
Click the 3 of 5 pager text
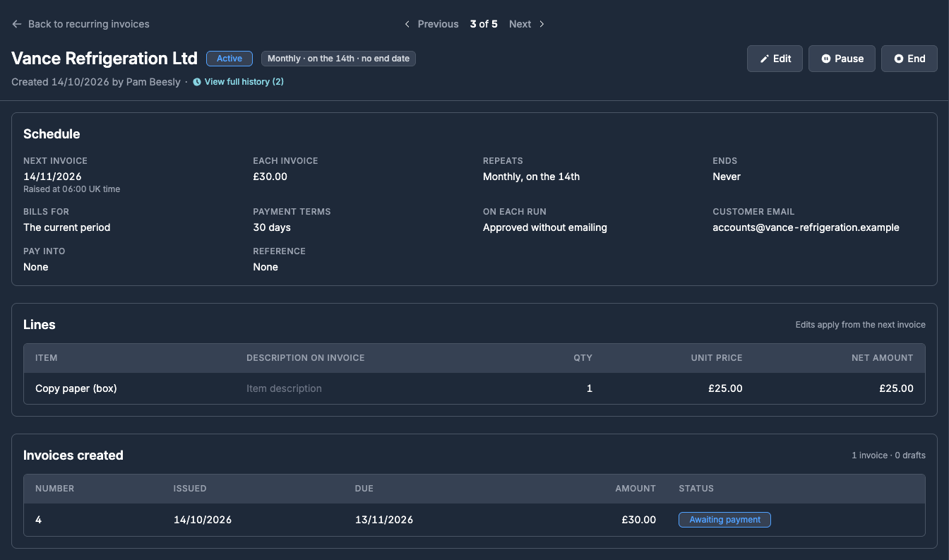[x=484, y=24]
